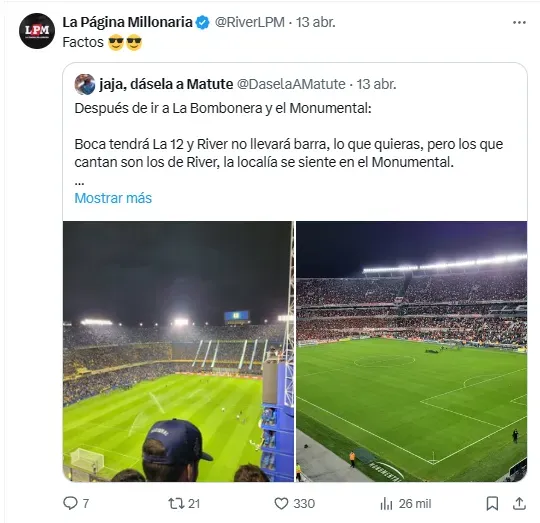Open jaja, dásela a Matute's avatar
540x523 pixels.
click(85, 84)
